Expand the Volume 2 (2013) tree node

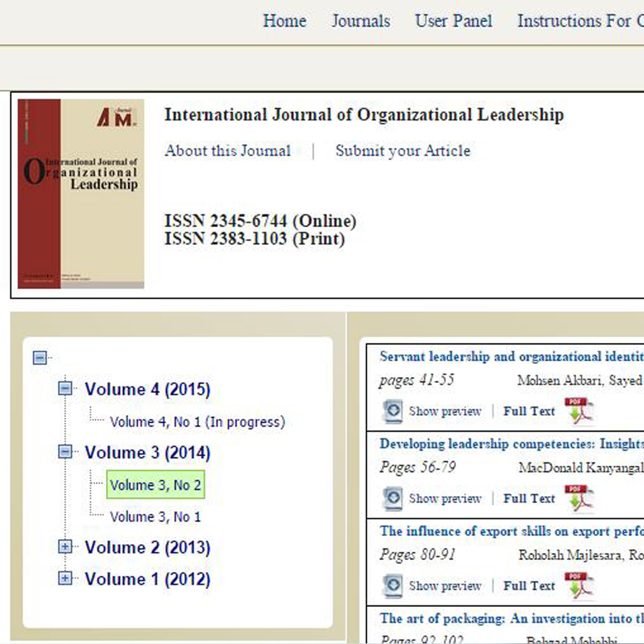tap(65, 547)
